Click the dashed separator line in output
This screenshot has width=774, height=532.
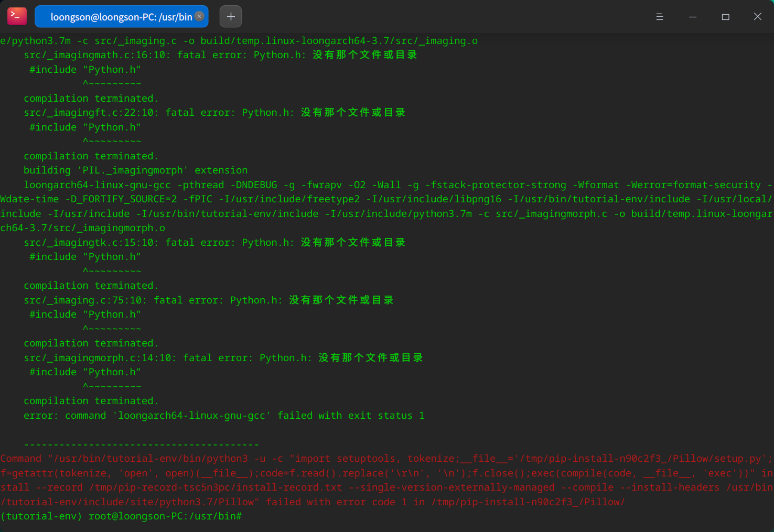click(x=141, y=444)
